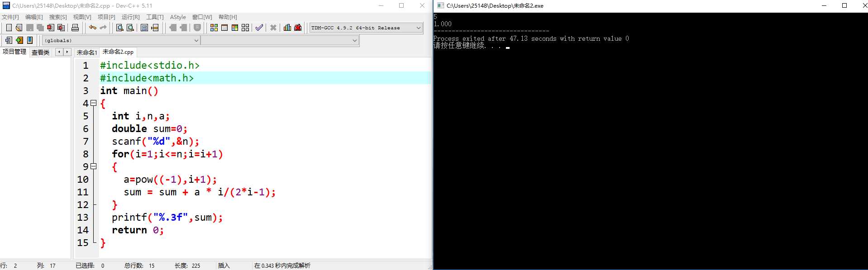Viewport: 868px width, 270px height.
Task: Click the Open file toolbar icon
Action: tap(19, 28)
